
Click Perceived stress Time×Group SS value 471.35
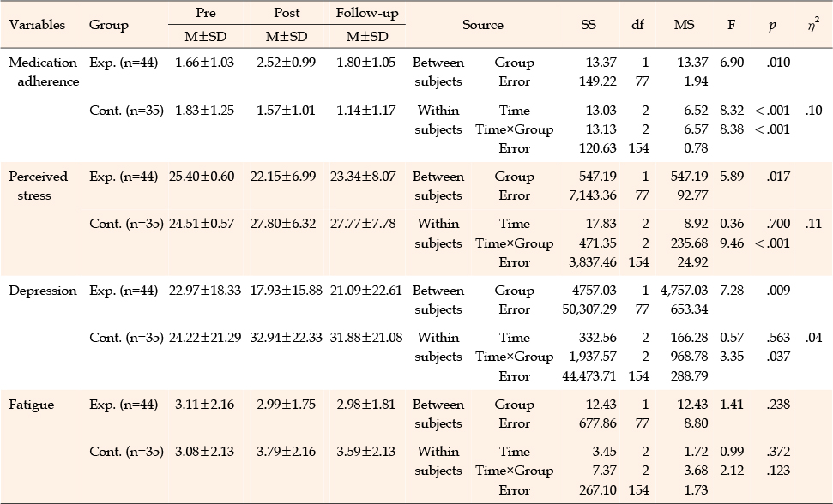pos(598,243)
